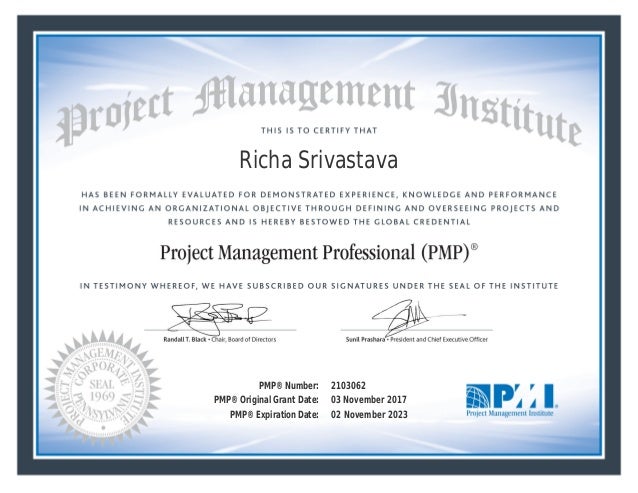Click the expiration date 02 November 2023
638x493 pixels.
point(369,414)
